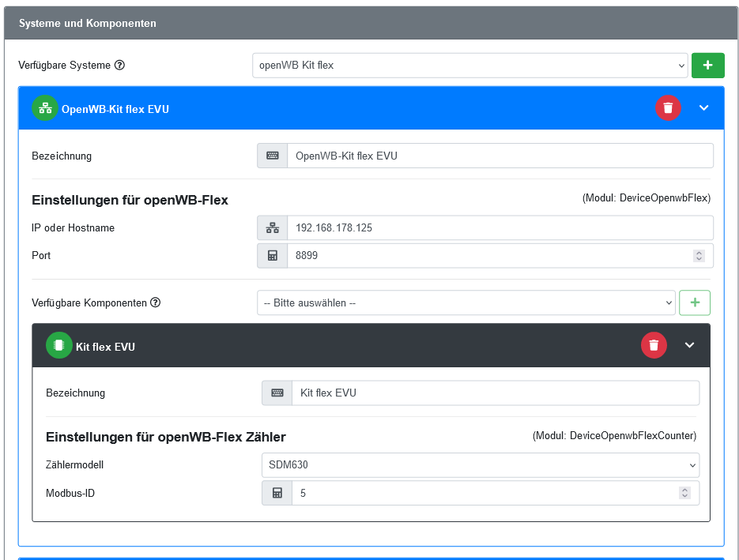Click keyboard icon beside Kit flex EVU name
The image size is (739, 560).
tap(277, 393)
